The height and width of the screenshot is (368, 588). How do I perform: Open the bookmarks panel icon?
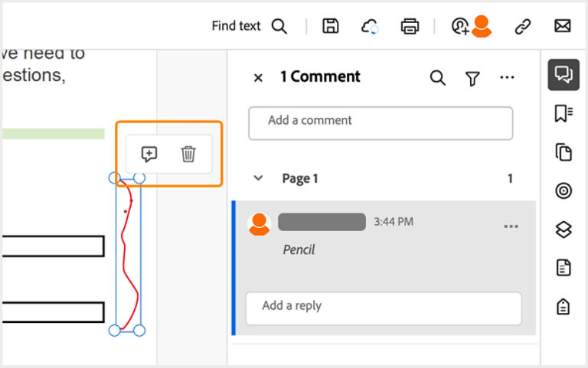pos(563,113)
